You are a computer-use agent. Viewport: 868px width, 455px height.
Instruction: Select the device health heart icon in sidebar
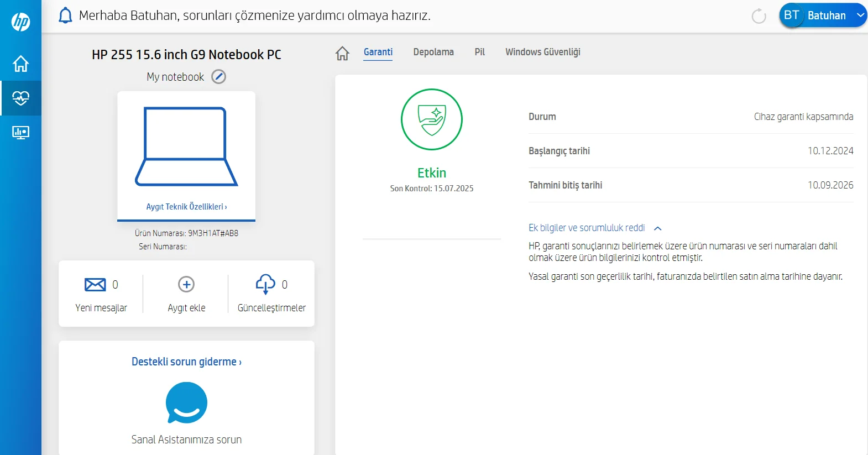pos(20,98)
